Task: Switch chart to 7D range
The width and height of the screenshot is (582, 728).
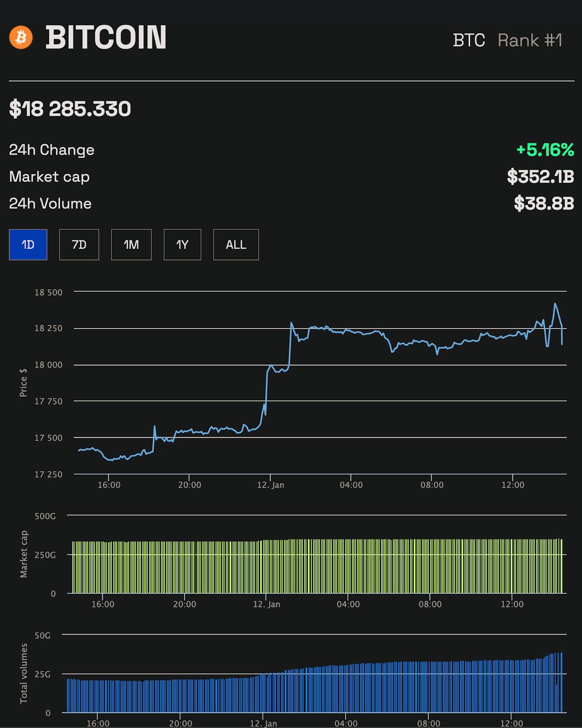Action: [79, 245]
